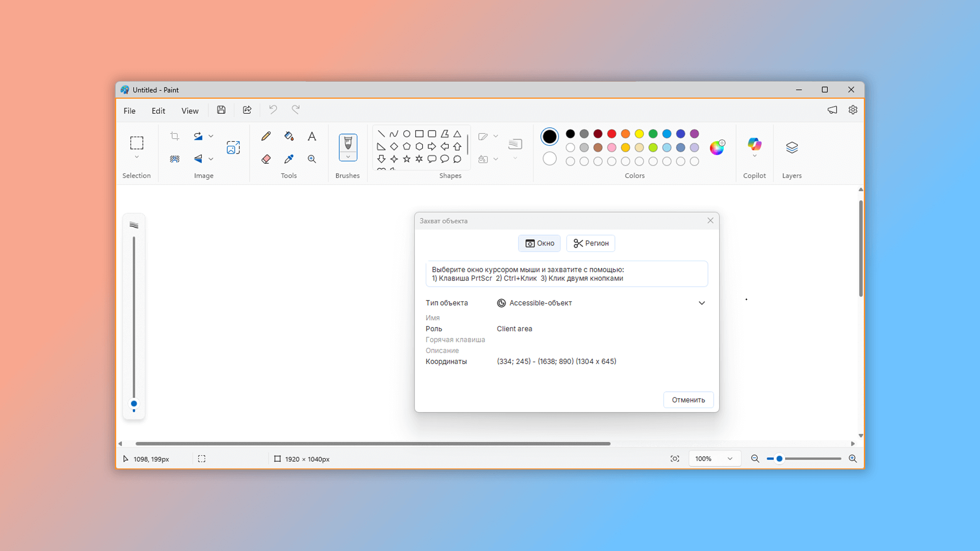Select the Magnifier tool
980x551 pixels.
[312, 159]
